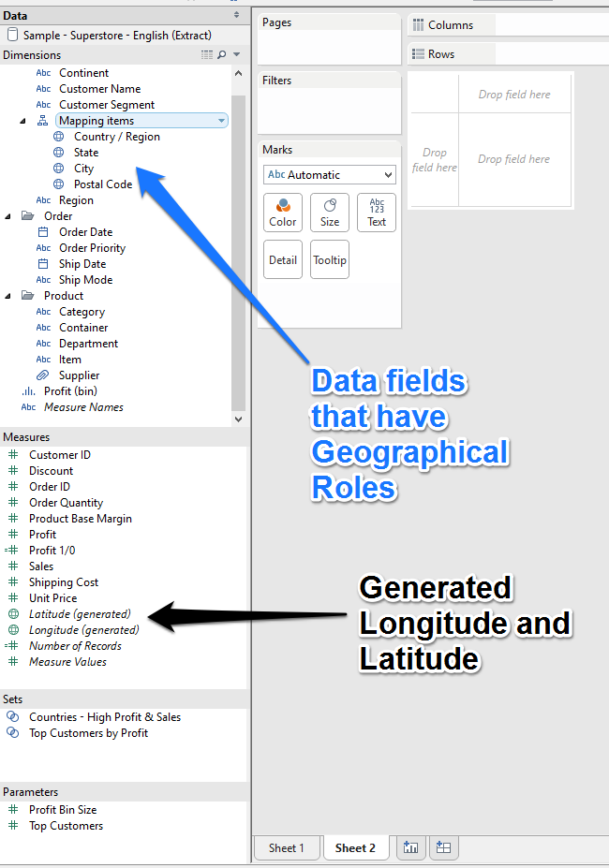The image size is (609, 868).
Task: Select the Order Priority dimension
Action: point(93,248)
